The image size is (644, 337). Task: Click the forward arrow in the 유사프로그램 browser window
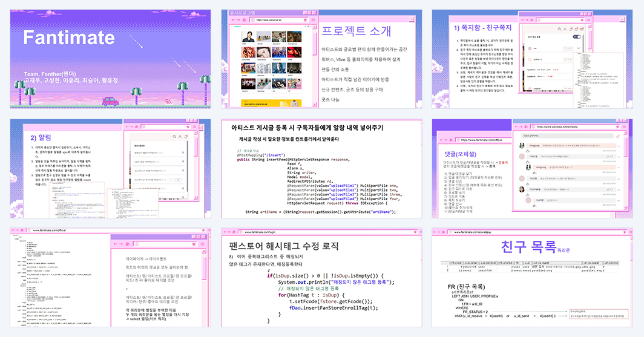[238, 20]
